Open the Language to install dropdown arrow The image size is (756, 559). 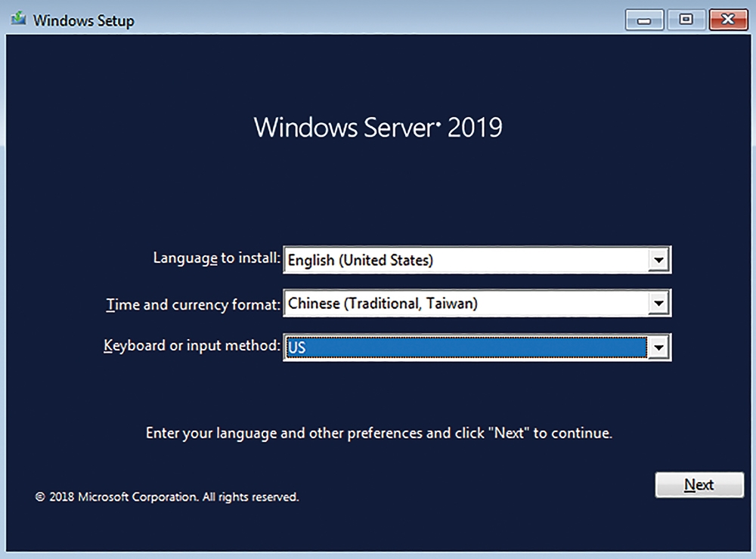coord(658,260)
